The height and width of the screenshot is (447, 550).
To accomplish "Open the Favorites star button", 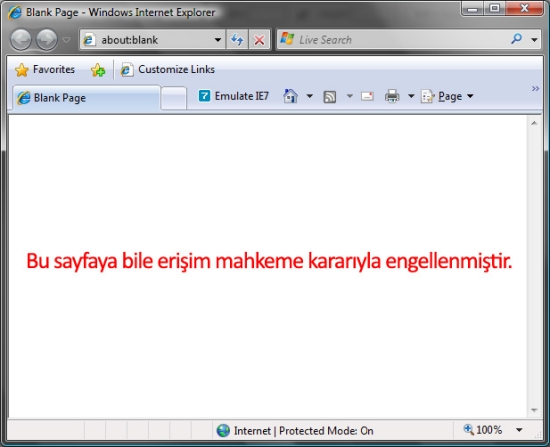I will pos(45,69).
